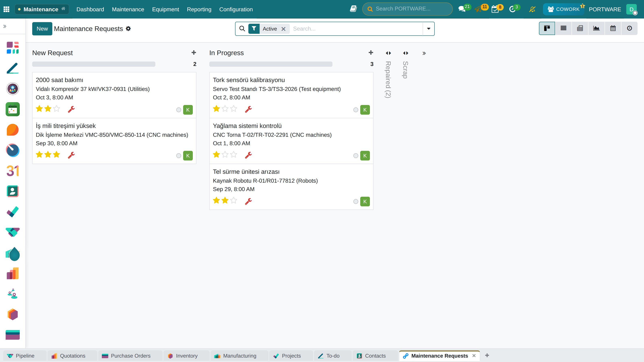Set third star on Tel sürme ünitesi arızası
The width and height of the screenshot is (644, 362).
tap(234, 200)
